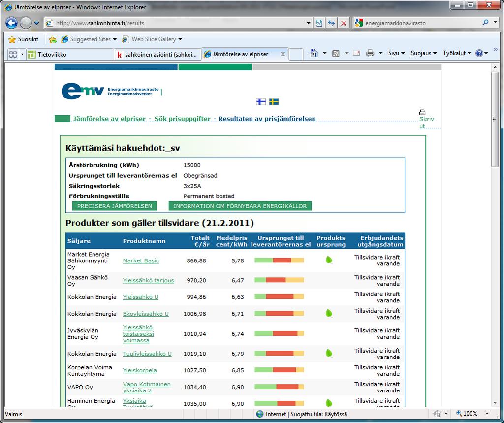Click the printer icon in command bar

click(370, 53)
